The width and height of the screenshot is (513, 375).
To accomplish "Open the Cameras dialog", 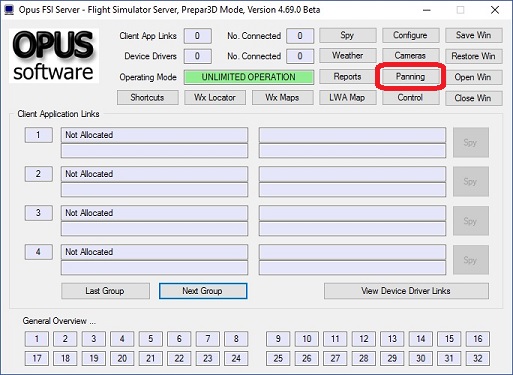I will 410,56.
